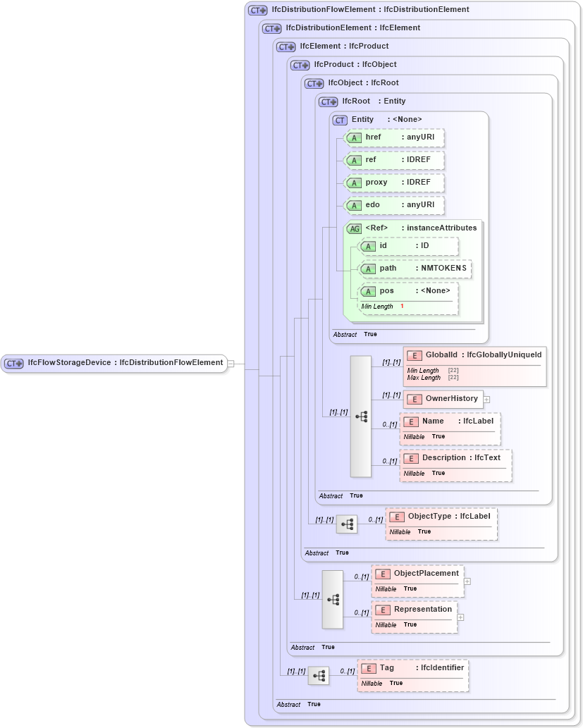Select the CT icon of IfcDistributionFlowElement header

point(255,9)
